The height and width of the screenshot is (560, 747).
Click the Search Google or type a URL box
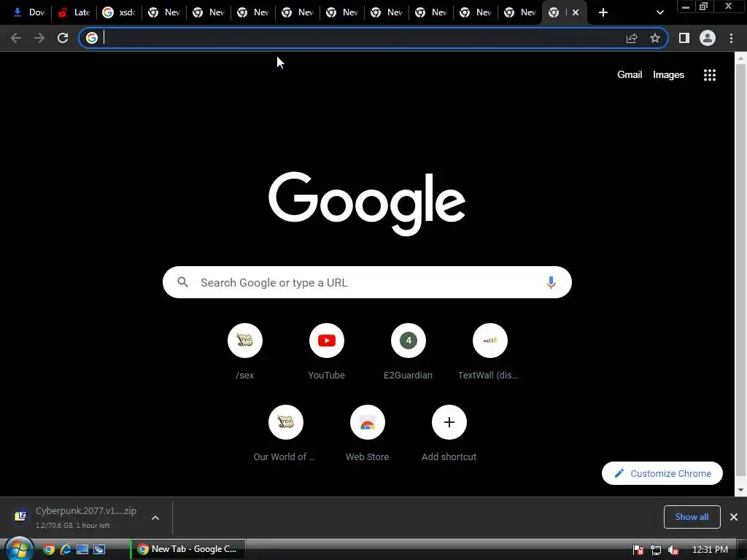click(x=367, y=282)
